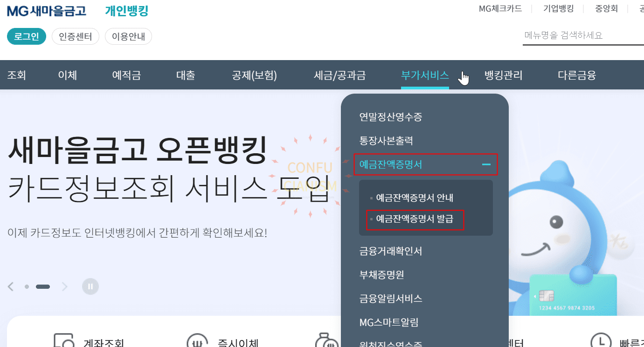Open the 공제(보험) menu

pos(255,75)
